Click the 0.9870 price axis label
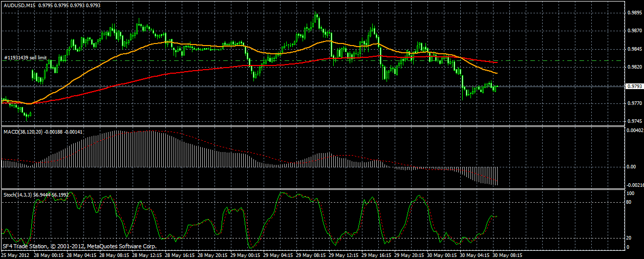The image size is (644, 259). (x=635, y=31)
